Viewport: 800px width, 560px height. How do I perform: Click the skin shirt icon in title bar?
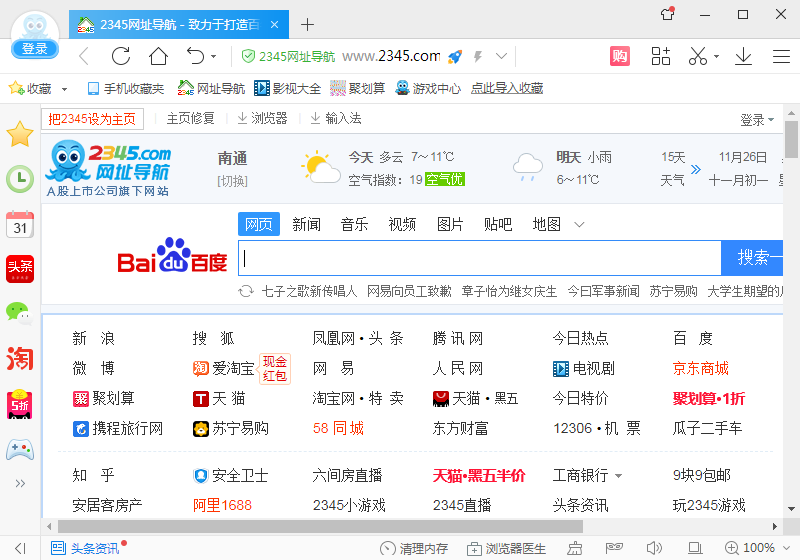click(668, 14)
